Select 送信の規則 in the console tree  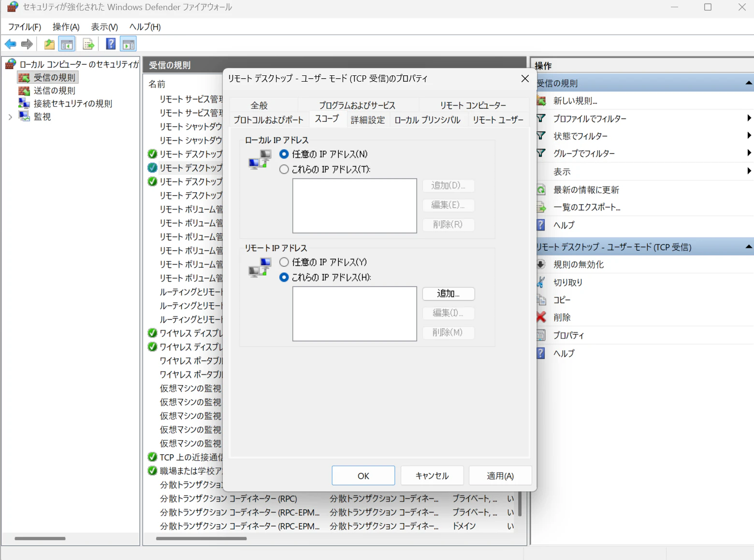tap(55, 91)
